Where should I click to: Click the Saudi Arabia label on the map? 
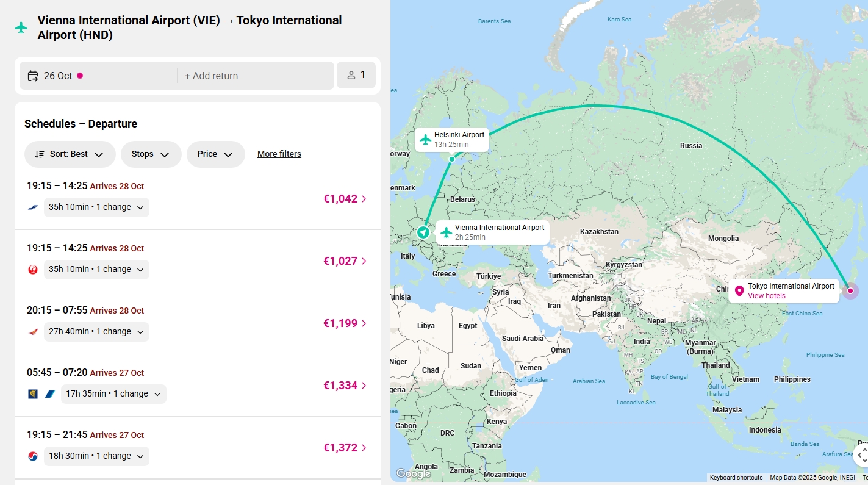click(x=523, y=339)
